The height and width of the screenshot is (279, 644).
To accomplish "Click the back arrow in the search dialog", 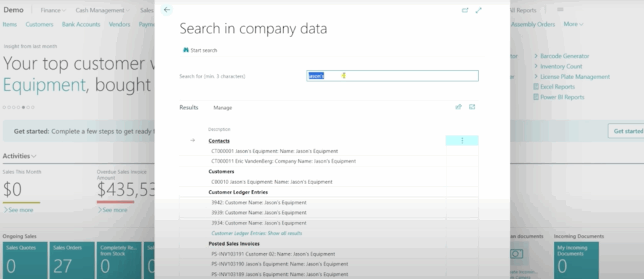I will (x=166, y=10).
